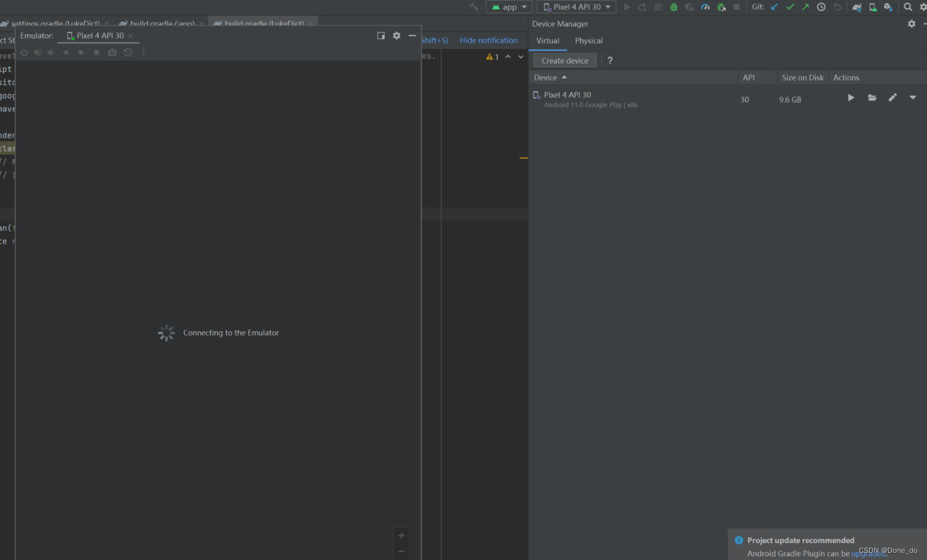Click the yellow warning stripe in editor scrollbar
927x560 pixels.
click(x=523, y=158)
